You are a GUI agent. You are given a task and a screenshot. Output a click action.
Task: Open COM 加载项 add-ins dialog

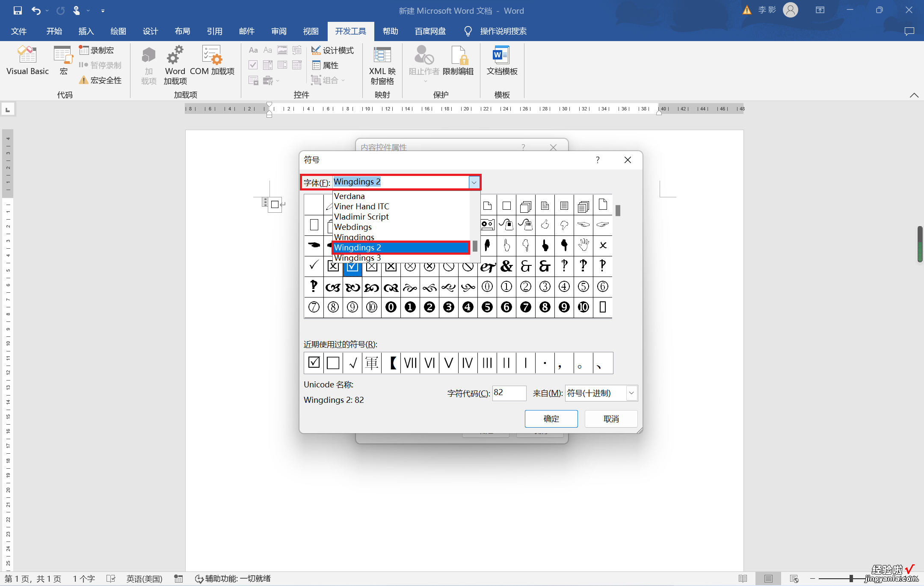pos(212,61)
